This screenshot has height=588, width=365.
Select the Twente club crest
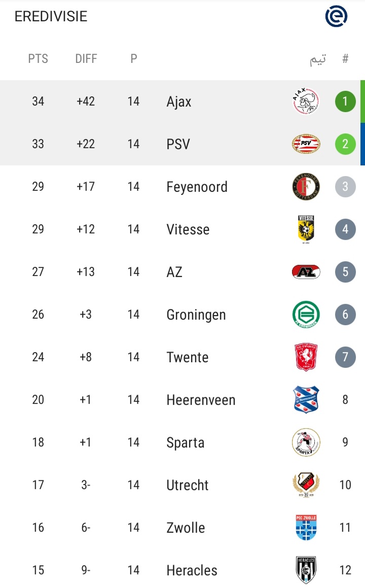(x=306, y=357)
